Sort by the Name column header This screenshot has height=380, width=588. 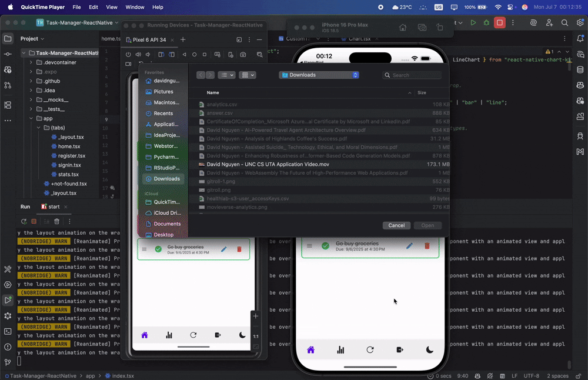(x=213, y=93)
